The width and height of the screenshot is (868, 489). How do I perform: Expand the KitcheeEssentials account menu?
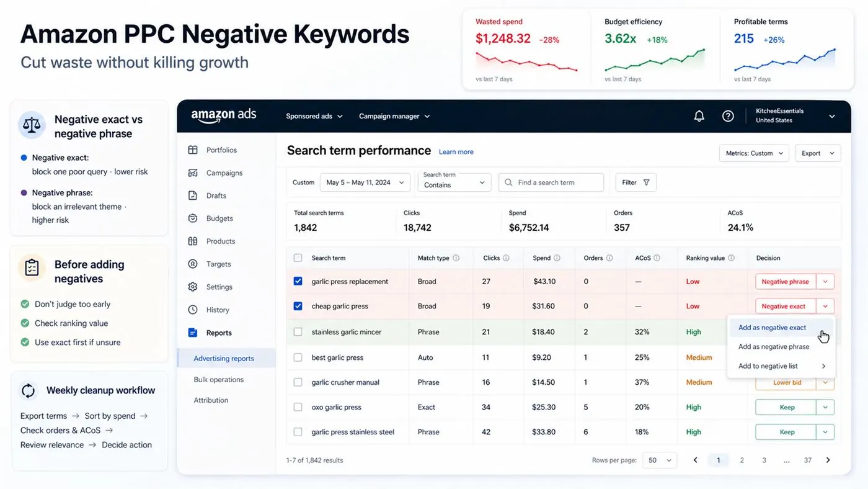point(832,116)
